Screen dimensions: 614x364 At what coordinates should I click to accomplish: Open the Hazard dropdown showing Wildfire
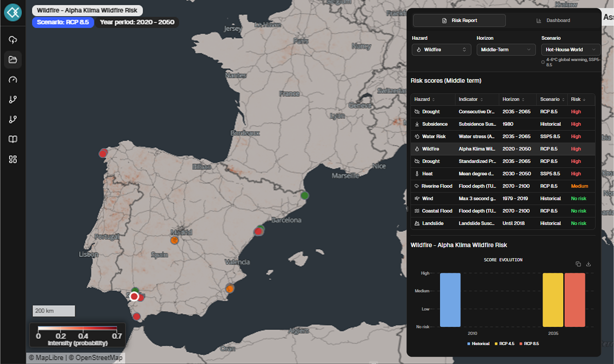[x=441, y=50]
